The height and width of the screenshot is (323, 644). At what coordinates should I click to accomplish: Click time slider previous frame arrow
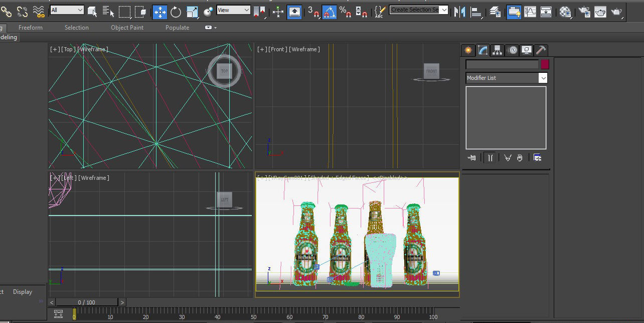[52, 302]
